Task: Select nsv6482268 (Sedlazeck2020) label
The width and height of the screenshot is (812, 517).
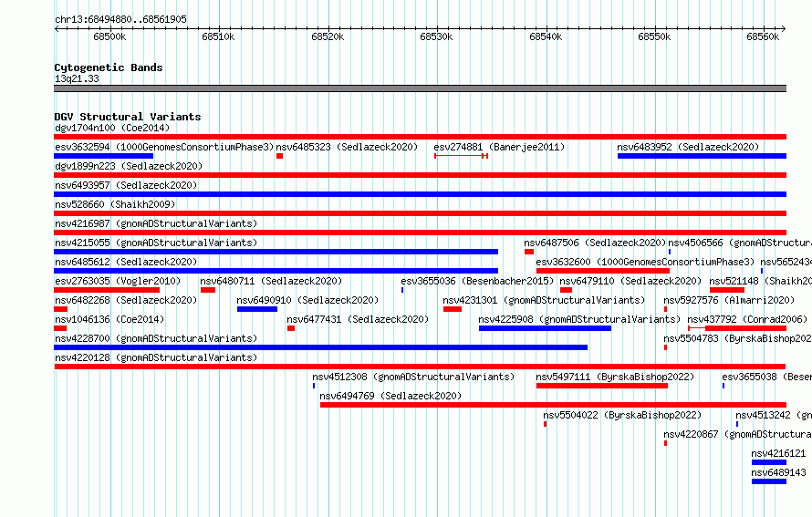Action: click(126, 300)
